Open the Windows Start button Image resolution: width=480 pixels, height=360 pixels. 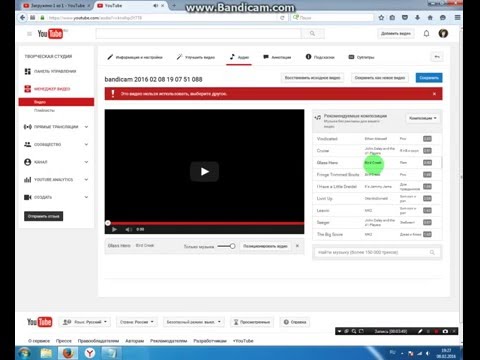click(25, 353)
